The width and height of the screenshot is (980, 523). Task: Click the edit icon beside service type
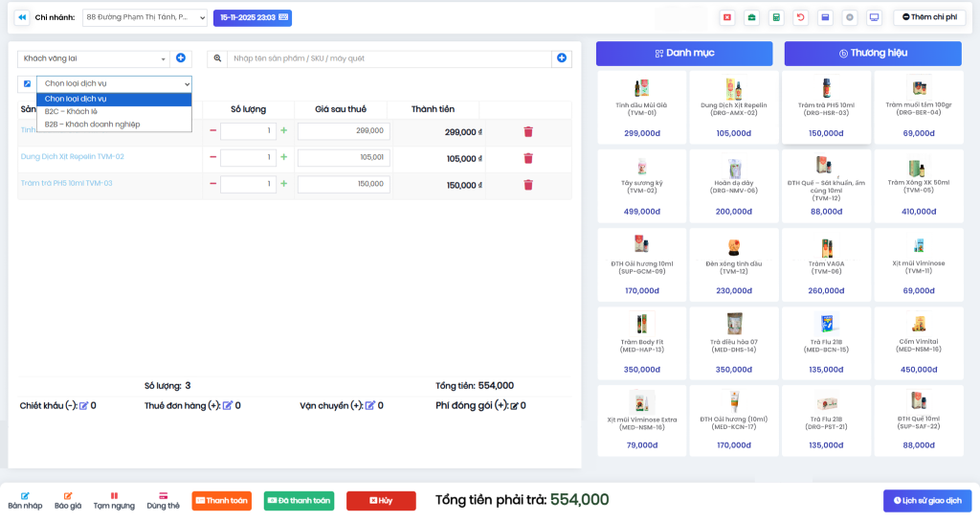pos(27,84)
